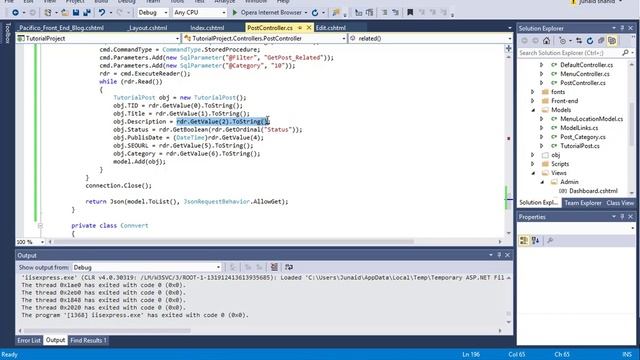Open the Find Results 1 tab
This screenshot has height=360, width=640.
88,340
